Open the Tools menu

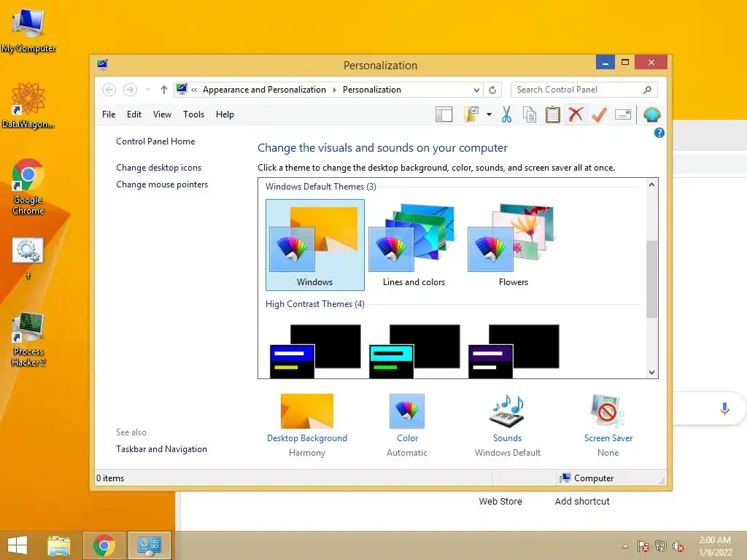(193, 114)
